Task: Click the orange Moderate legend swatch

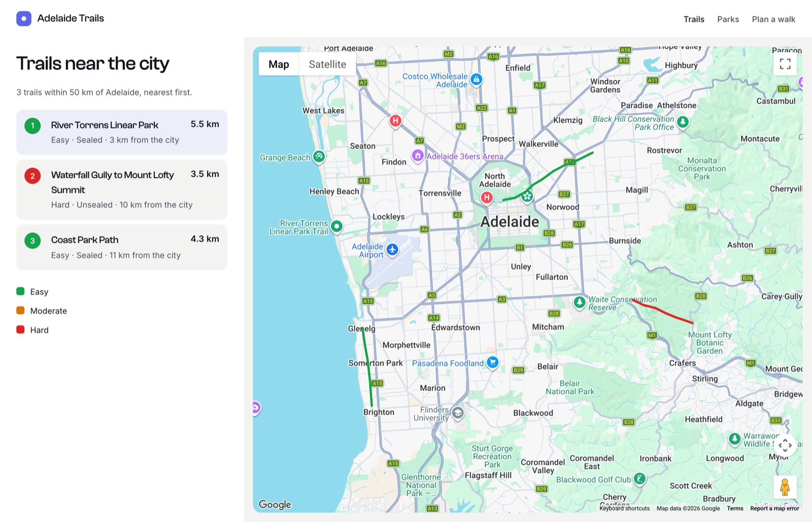Action: (20, 310)
